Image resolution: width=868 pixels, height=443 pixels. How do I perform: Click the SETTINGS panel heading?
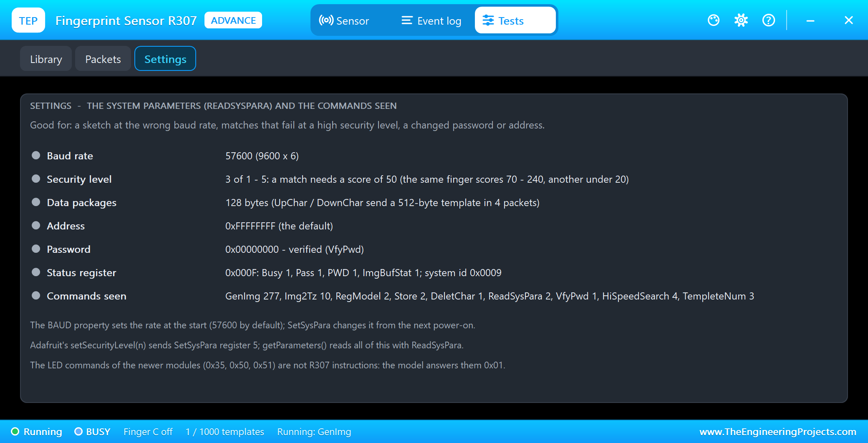[x=213, y=106]
